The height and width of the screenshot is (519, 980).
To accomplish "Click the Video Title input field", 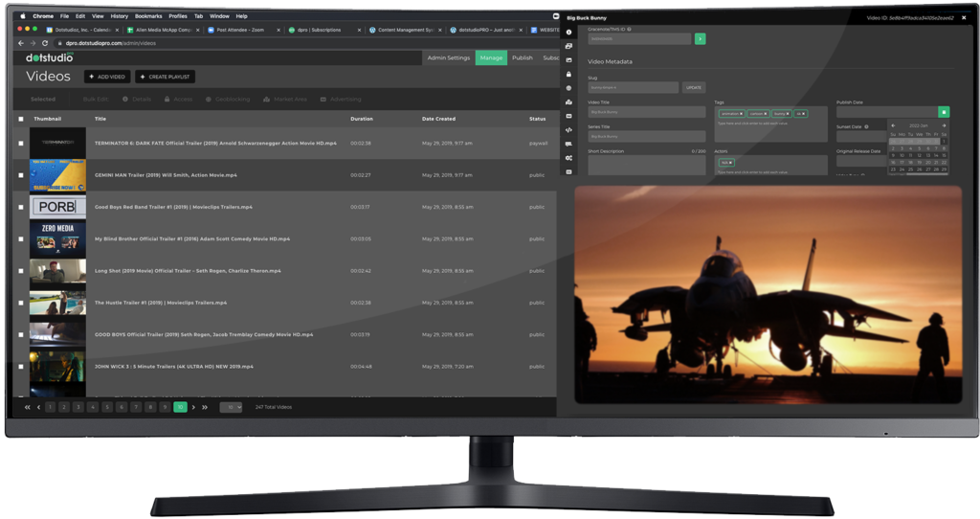I will coord(646,112).
